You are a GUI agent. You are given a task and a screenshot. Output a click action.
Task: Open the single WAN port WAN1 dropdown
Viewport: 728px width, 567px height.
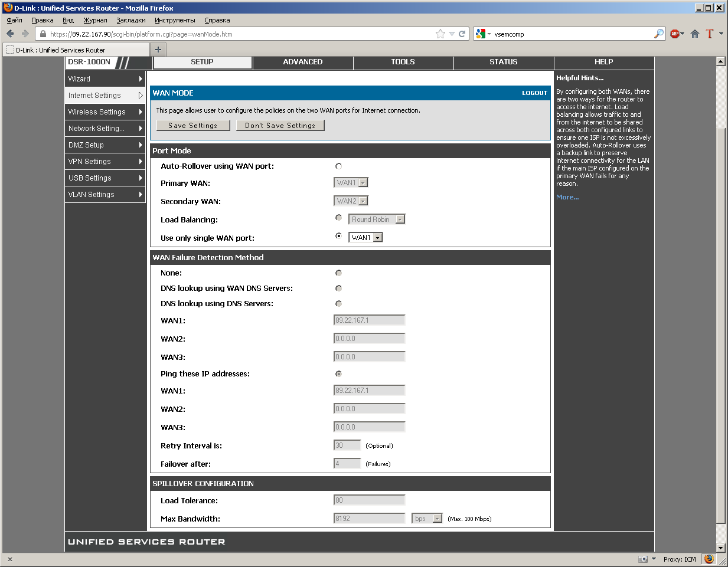[365, 238]
